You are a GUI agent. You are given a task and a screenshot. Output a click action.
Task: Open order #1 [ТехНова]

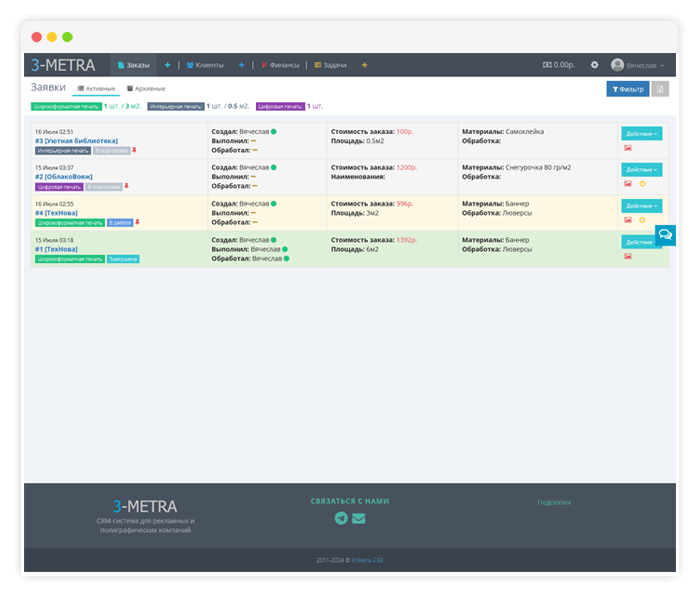coord(56,249)
